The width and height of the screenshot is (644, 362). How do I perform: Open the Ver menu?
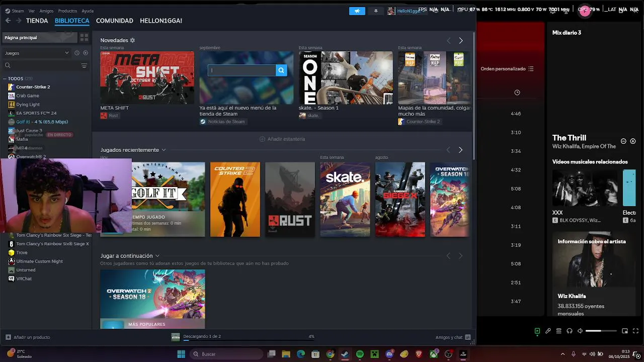32,11
